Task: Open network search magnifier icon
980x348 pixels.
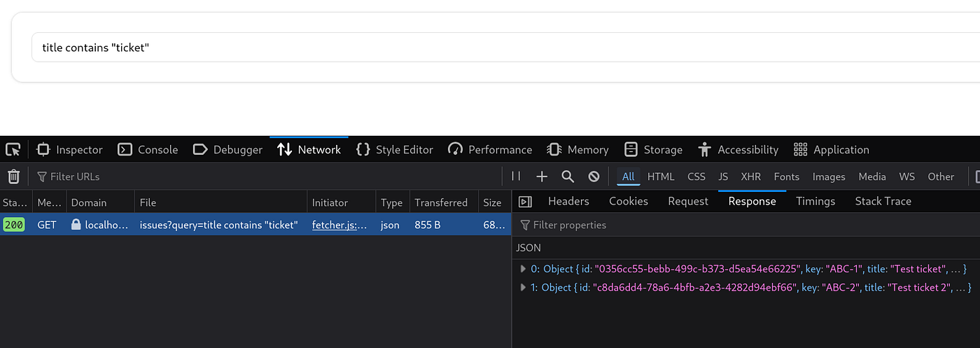Action: coord(568,176)
